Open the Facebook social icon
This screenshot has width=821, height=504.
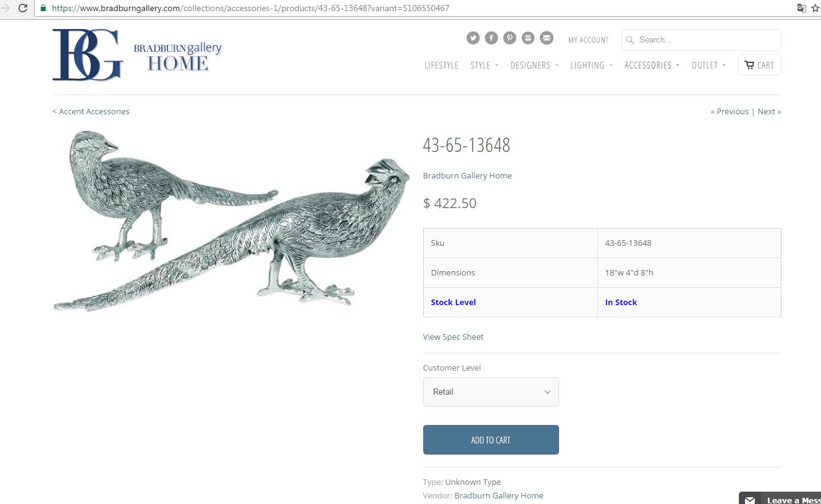(491, 38)
